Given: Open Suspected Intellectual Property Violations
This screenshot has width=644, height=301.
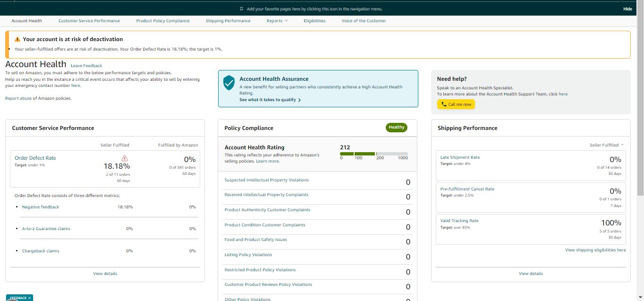Looking at the screenshot, I should pos(267,180).
